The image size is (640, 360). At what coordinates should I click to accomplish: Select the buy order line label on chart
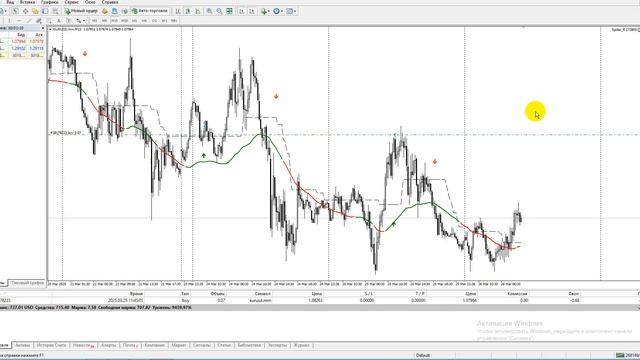click(65, 133)
